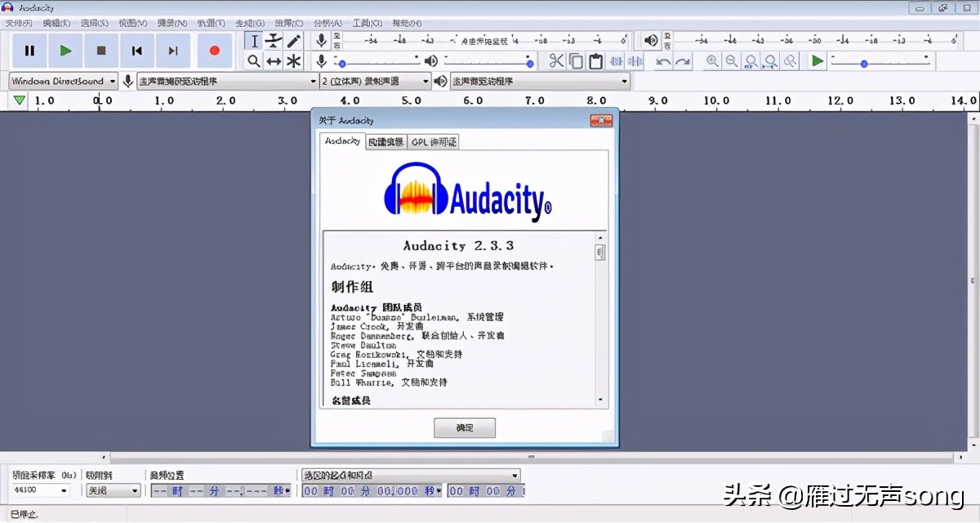Screen dimensions: 980x523
Task: Click the 9.0 mark on the timeline ruler
Action: [x=658, y=101]
